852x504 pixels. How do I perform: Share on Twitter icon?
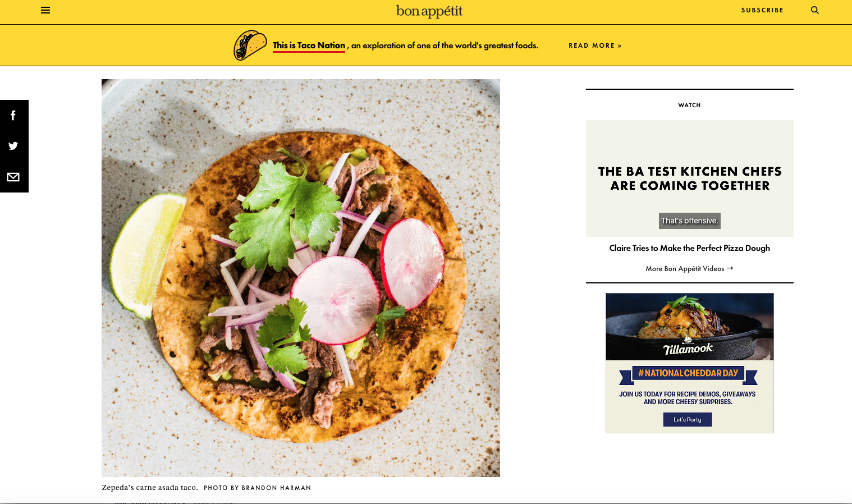pyautogui.click(x=13, y=146)
